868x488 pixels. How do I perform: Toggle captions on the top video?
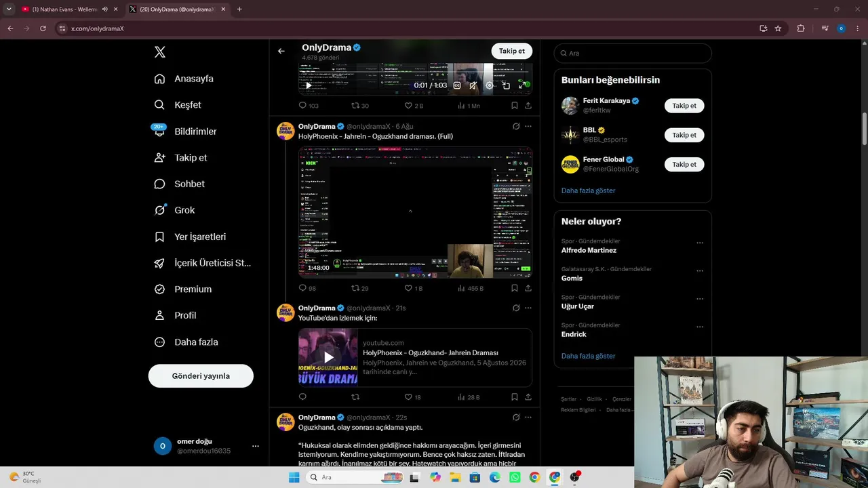[x=457, y=85]
